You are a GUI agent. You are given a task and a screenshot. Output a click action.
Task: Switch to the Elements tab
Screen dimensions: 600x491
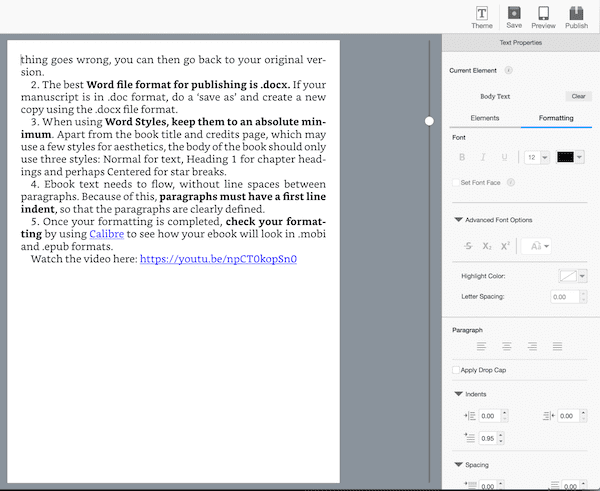click(485, 118)
